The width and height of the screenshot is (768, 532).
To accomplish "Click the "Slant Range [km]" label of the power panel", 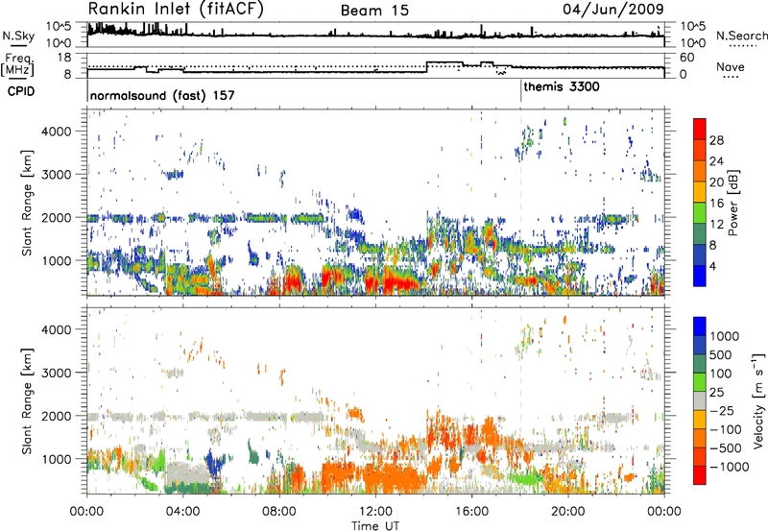I will click(27, 203).
